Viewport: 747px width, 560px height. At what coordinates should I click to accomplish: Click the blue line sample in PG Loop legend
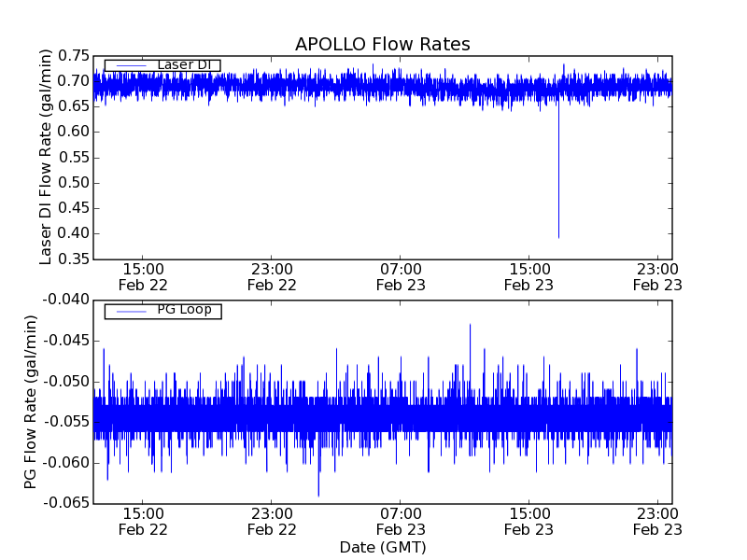click(x=131, y=311)
